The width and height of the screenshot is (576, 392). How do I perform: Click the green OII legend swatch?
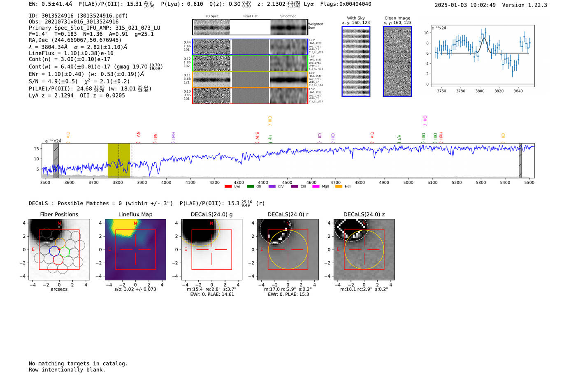(x=250, y=186)
